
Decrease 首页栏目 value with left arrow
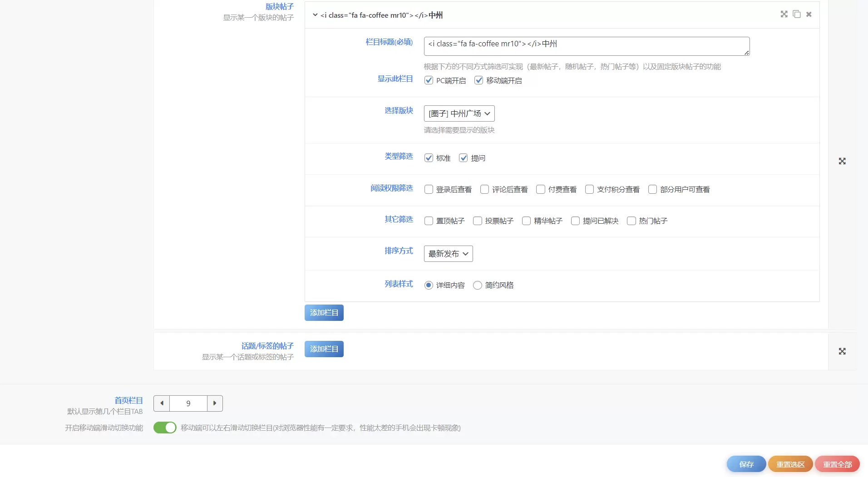tap(162, 403)
